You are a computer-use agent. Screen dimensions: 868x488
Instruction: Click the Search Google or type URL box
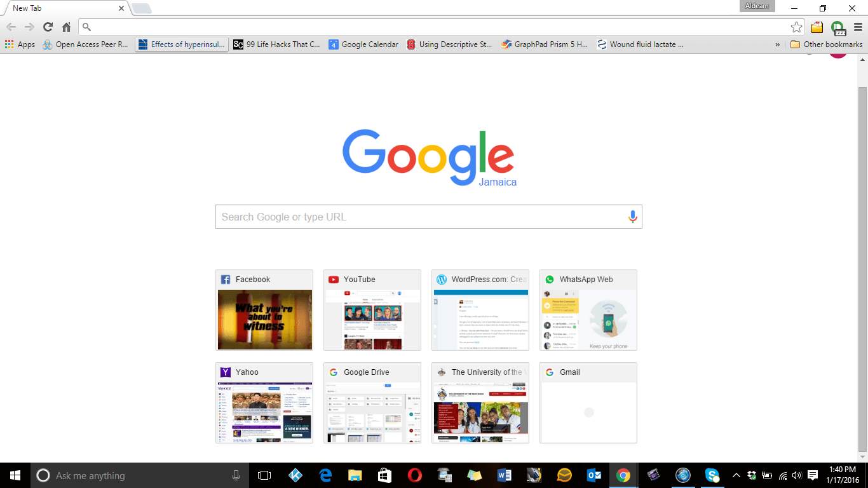click(x=419, y=217)
